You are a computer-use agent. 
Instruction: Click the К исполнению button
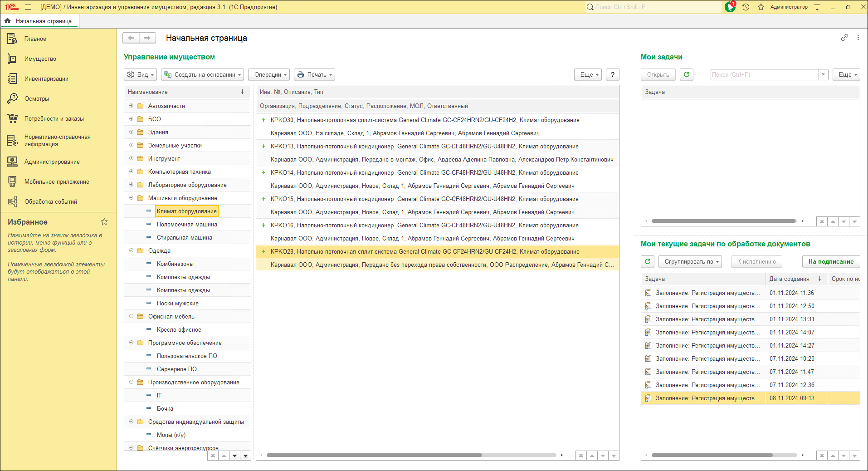(x=756, y=261)
